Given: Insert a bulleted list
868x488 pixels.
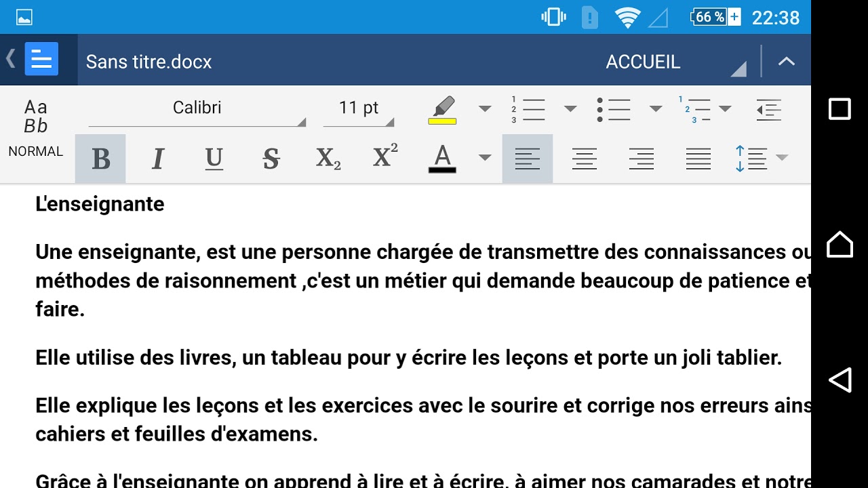Looking at the screenshot, I should [614, 109].
